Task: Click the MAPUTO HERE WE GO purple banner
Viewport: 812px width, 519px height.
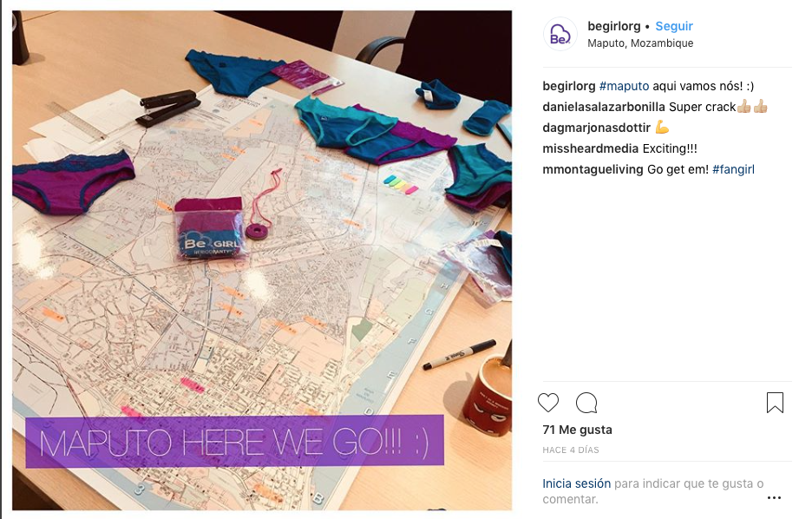Action: click(x=234, y=441)
